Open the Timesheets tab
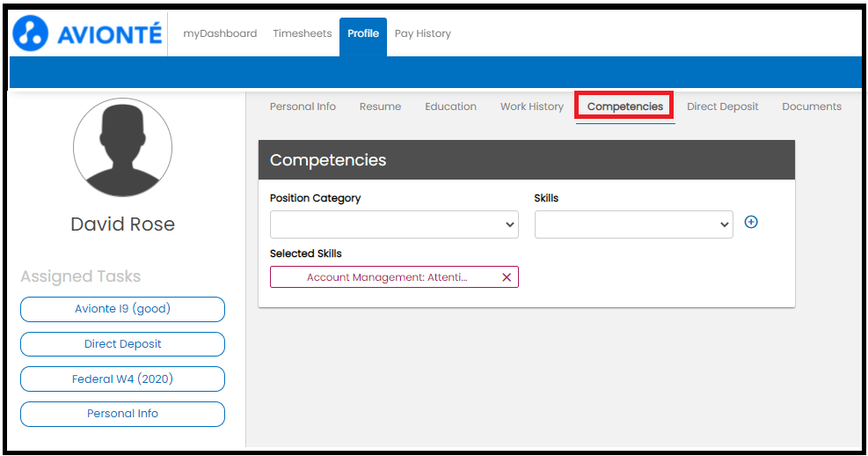 point(303,33)
